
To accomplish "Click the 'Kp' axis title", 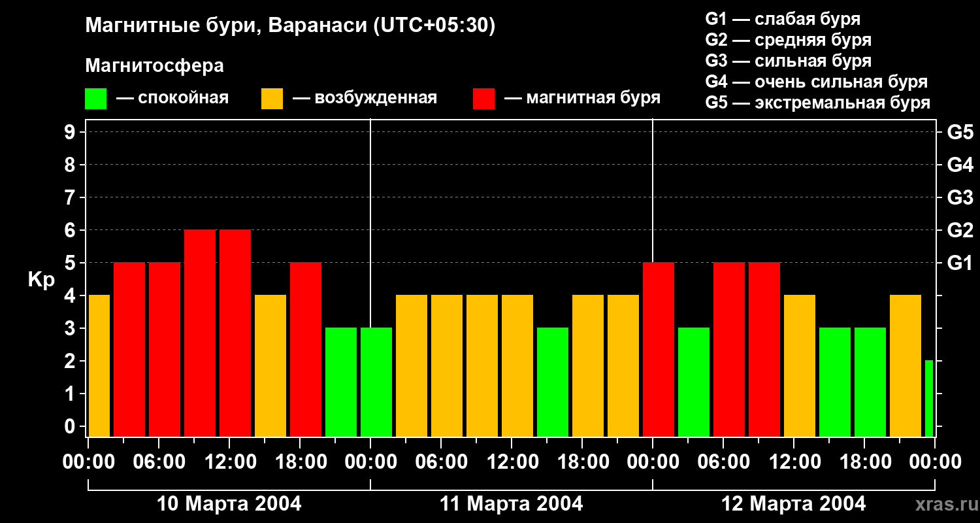I will pos(41,280).
